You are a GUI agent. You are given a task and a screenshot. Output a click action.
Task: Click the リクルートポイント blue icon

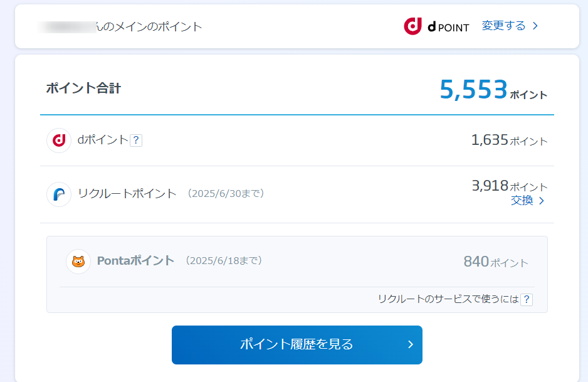coord(59,194)
